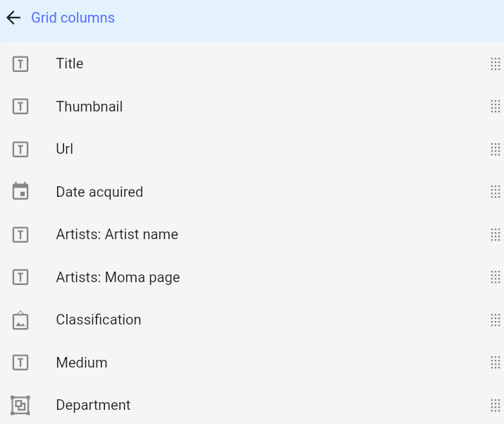
Task: Choose the Artists: Artist name column
Action: tap(117, 234)
